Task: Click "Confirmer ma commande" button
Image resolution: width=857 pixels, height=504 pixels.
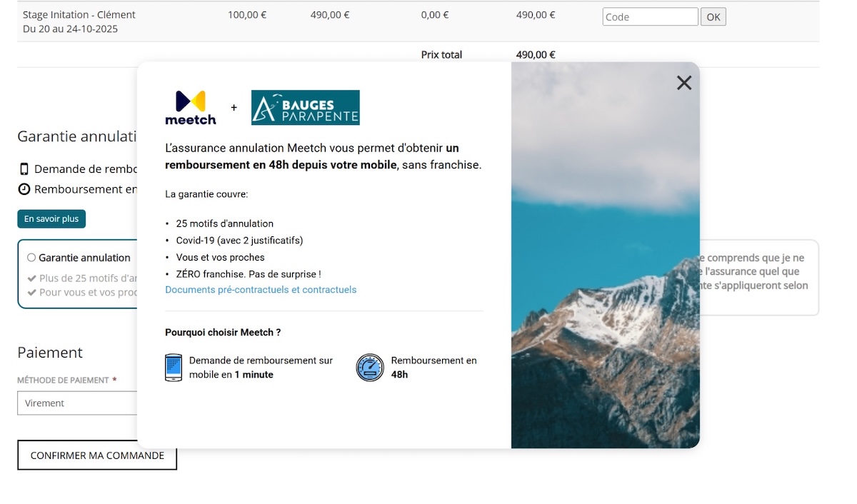Action: pos(97,455)
